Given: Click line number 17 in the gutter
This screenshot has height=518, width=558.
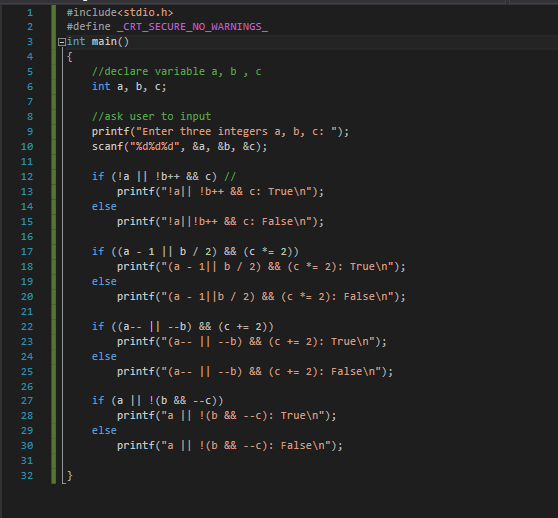Looking at the screenshot, I should point(27,252).
